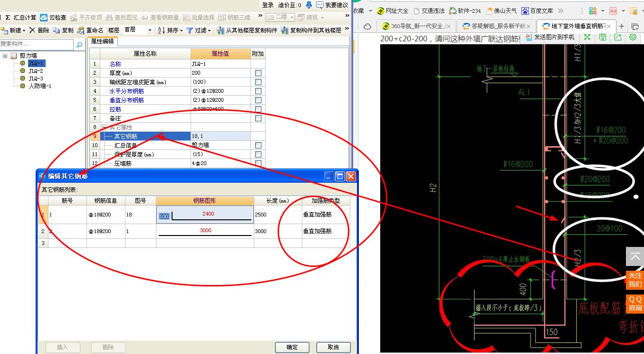Select the 地下室外墙垂直钢筋 browser tab

577,26
